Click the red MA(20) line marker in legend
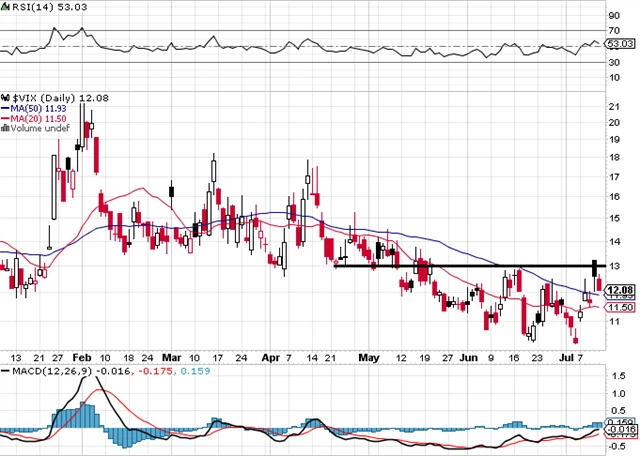Screen dimensions: 640x456 (5, 118)
